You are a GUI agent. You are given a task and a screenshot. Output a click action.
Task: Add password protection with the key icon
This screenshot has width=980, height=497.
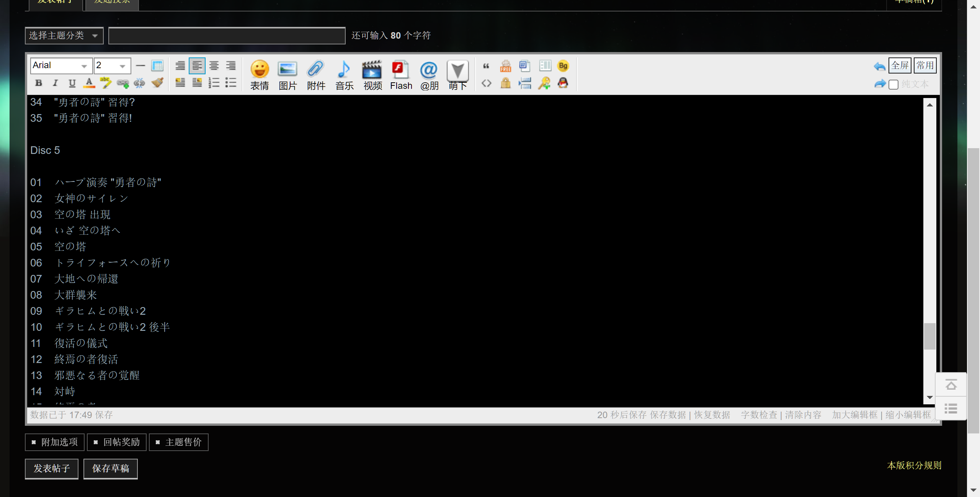[544, 83]
